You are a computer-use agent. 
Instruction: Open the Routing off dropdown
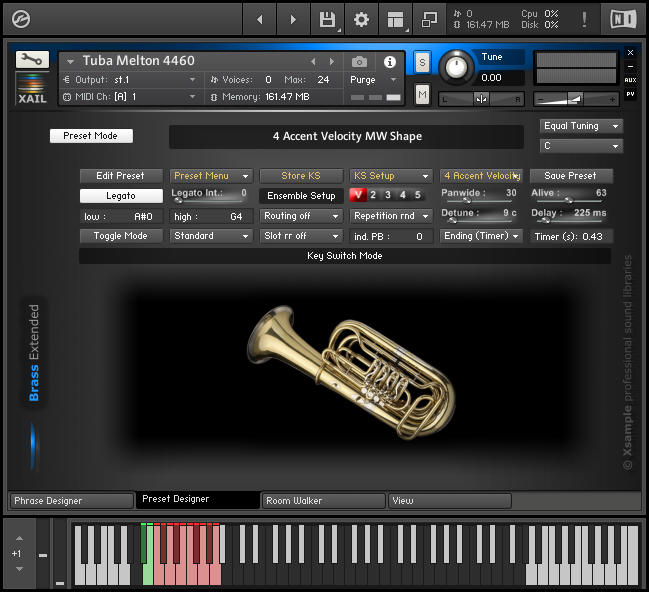point(301,216)
